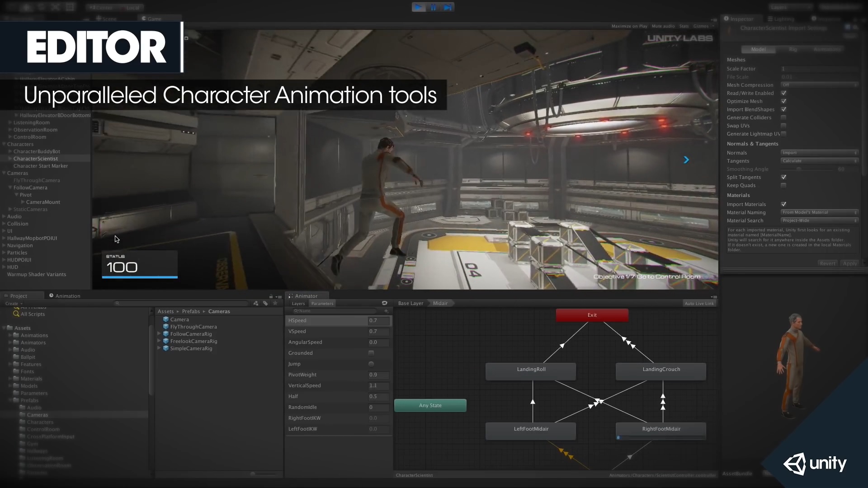Start Play mode with the Play button
The width and height of the screenshot is (868, 488).
click(x=419, y=7)
